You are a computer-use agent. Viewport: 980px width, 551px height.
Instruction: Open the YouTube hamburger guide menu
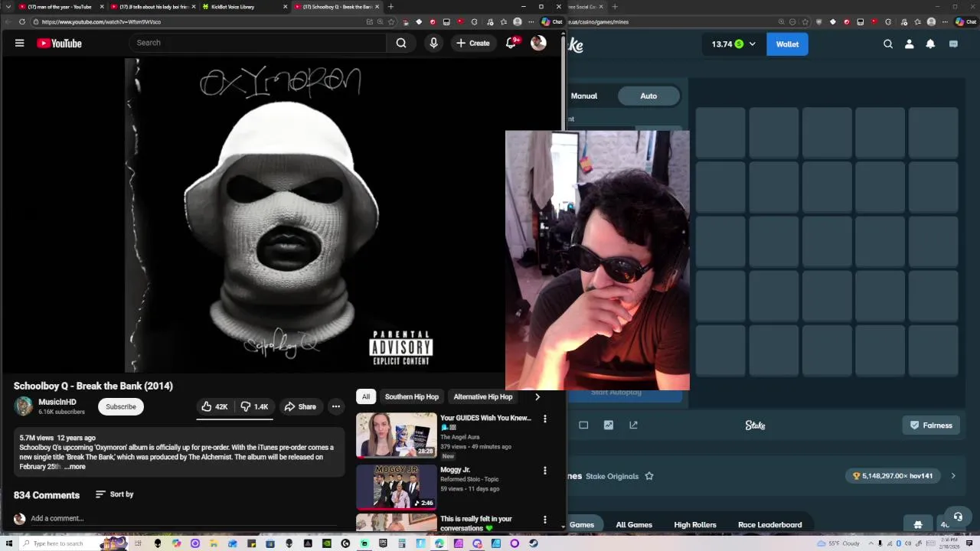click(x=19, y=44)
